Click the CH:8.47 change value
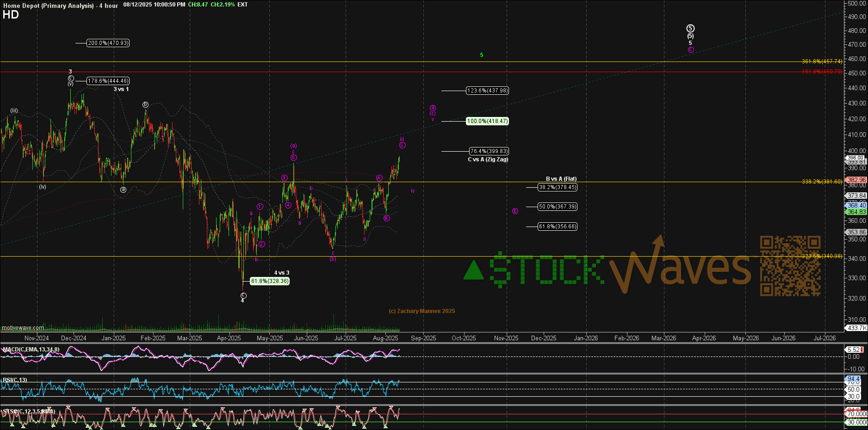868x430 pixels. (x=198, y=5)
